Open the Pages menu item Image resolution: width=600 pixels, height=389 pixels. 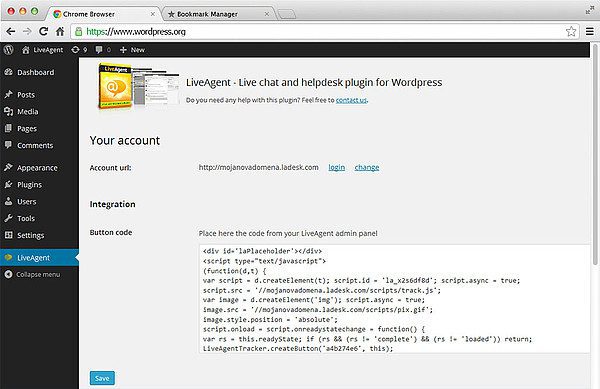pyautogui.click(x=39, y=128)
